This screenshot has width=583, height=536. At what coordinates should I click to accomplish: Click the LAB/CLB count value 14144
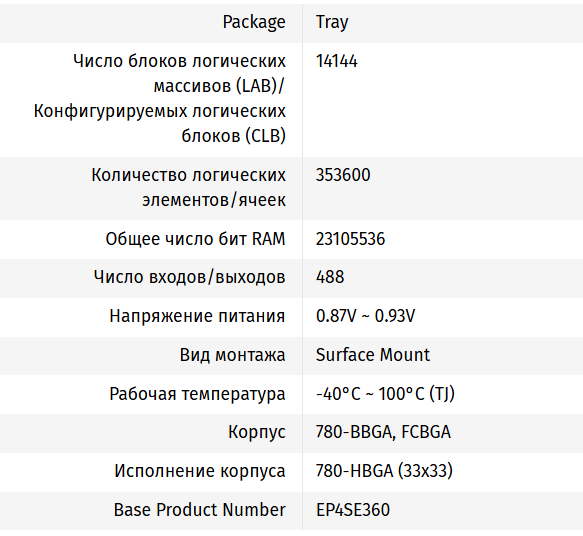pyautogui.click(x=336, y=61)
